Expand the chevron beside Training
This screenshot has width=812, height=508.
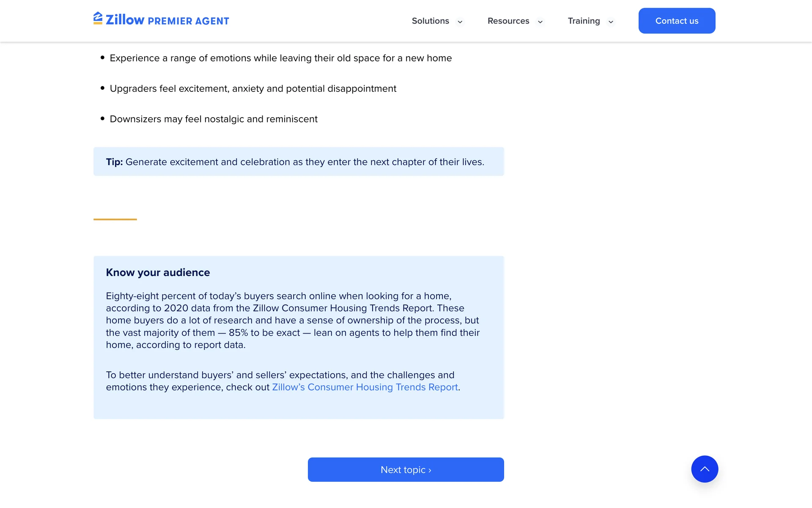(611, 22)
